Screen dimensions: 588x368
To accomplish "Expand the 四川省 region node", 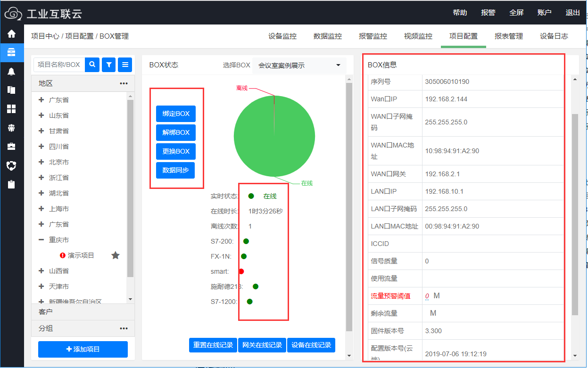I will [x=41, y=147].
